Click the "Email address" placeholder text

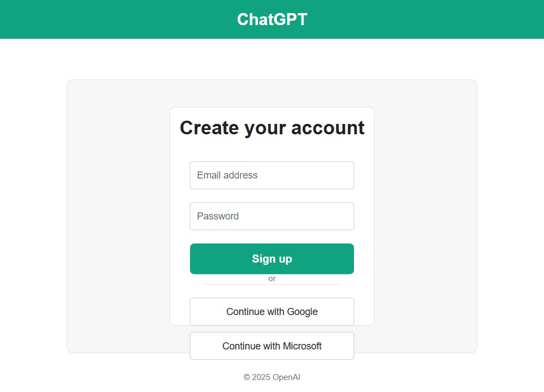227,175
